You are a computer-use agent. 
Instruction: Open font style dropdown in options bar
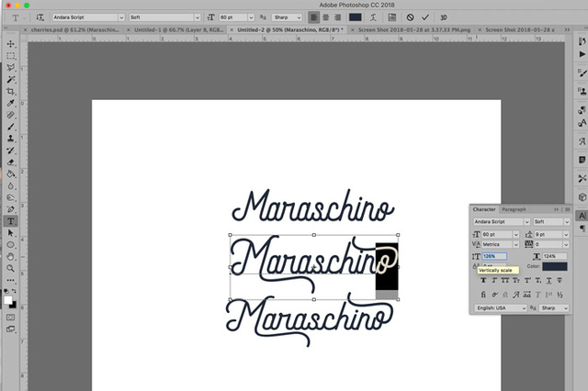click(x=198, y=17)
